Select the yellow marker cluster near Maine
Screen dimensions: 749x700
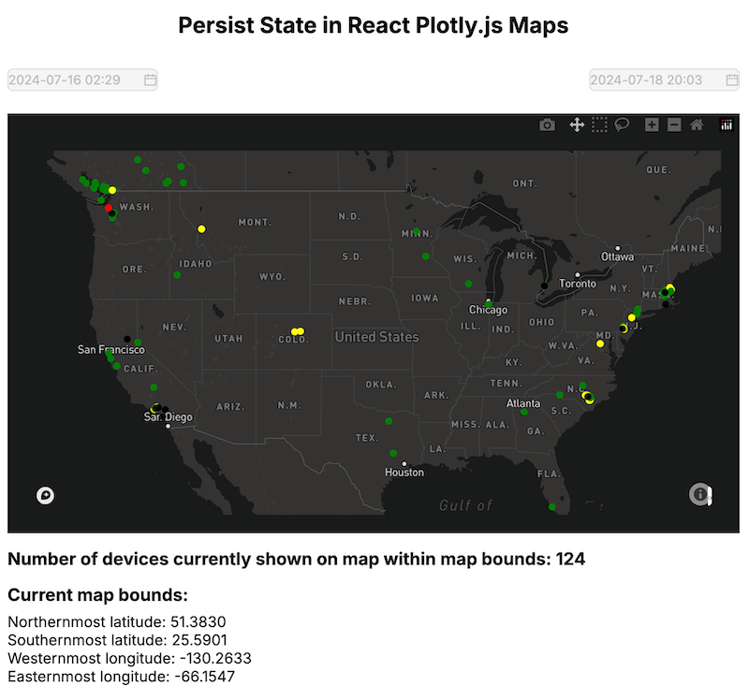click(x=670, y=285)
